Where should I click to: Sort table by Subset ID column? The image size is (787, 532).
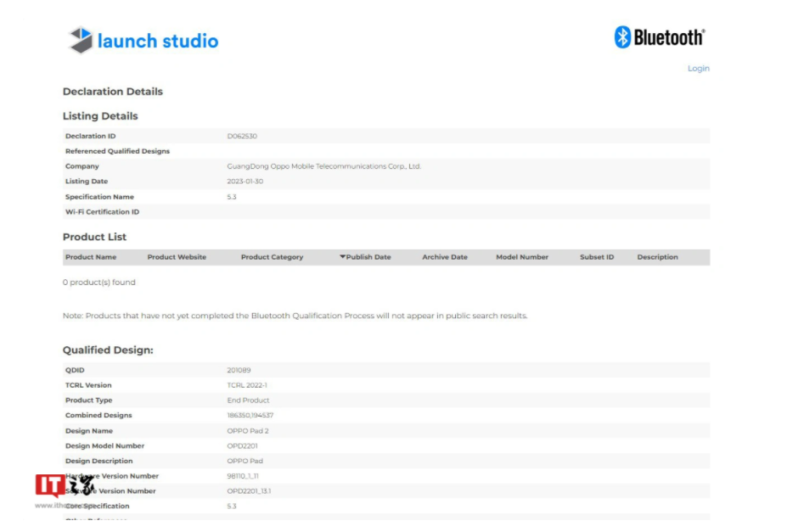(597, 257)
